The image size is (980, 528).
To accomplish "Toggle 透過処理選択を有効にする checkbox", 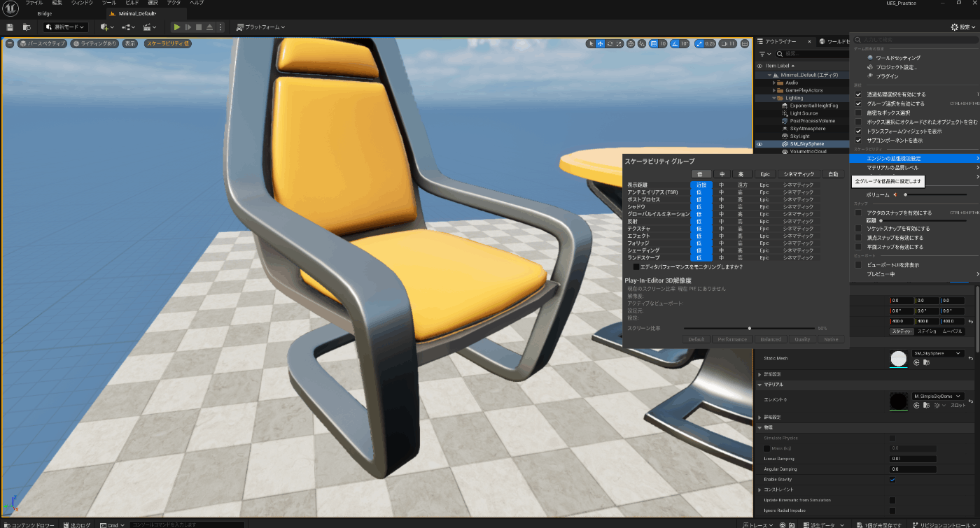I will (x=859, y=94).
